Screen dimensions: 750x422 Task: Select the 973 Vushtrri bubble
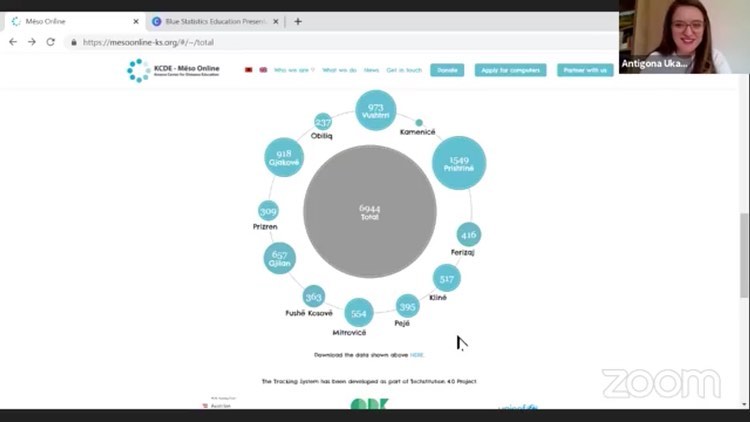coord(376,110)
